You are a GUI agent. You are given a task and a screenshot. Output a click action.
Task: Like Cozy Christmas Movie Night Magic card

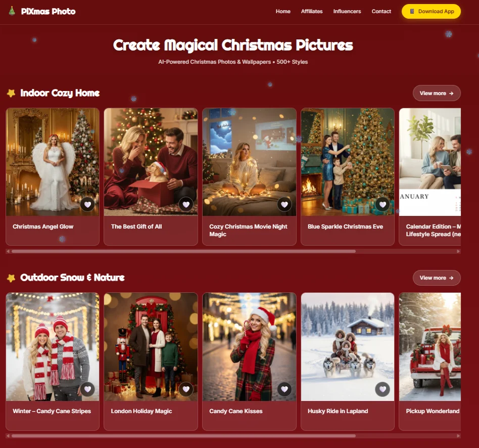[284, 205]
